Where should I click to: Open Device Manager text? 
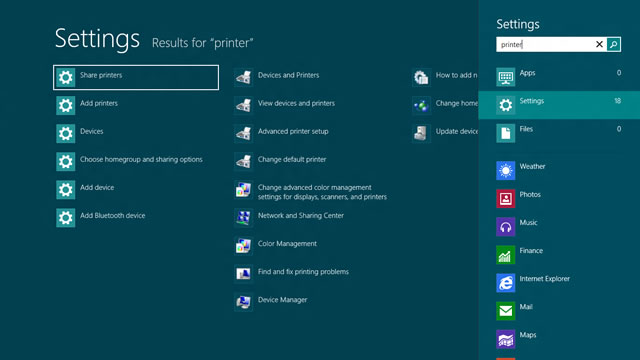click(282, 300)
